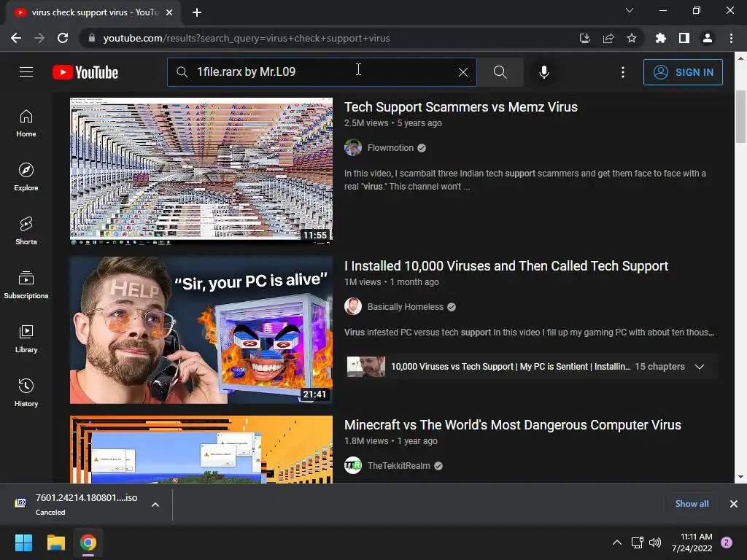The width and height of the screenshot is (747, 560).
Task: Open TheTekkitRealm channel avatar
Action: [x=353, y=465]
